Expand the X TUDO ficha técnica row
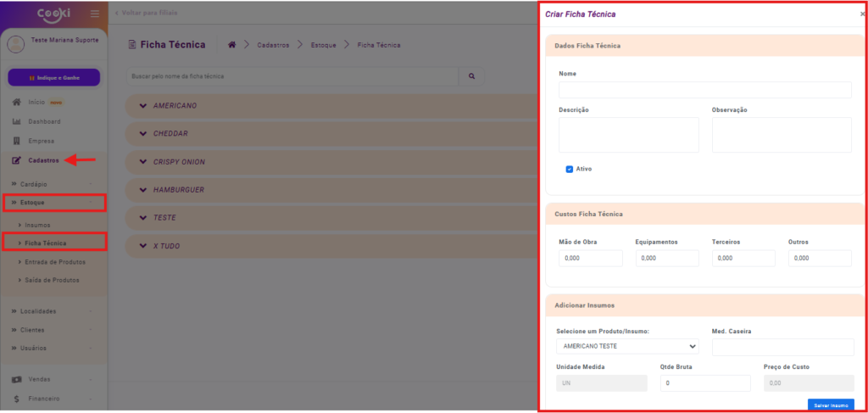This screenshot has width=868, height=413. [143, 246]
